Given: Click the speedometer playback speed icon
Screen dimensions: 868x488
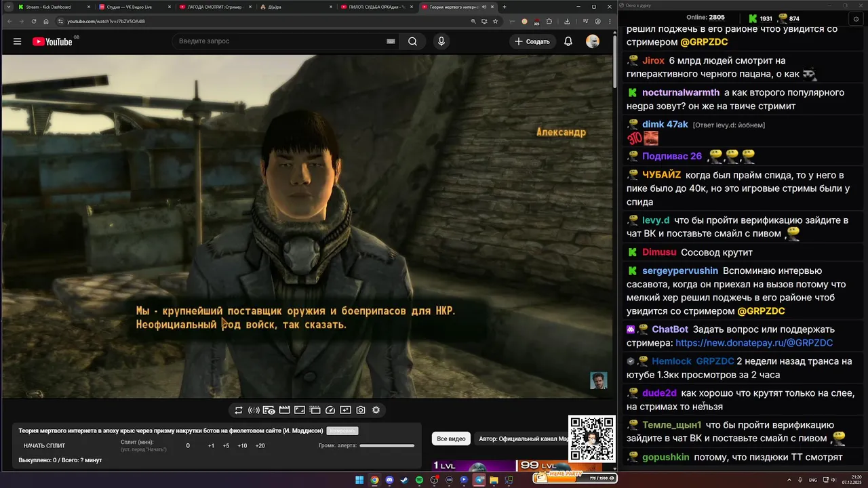Looking at the screenshot, I should pos(330,410).
